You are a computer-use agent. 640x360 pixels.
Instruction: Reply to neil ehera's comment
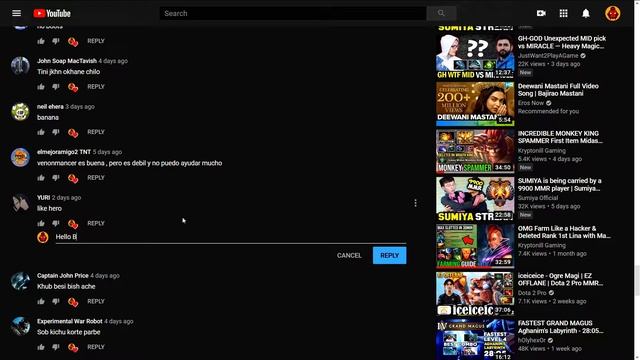tap(96, 132)
